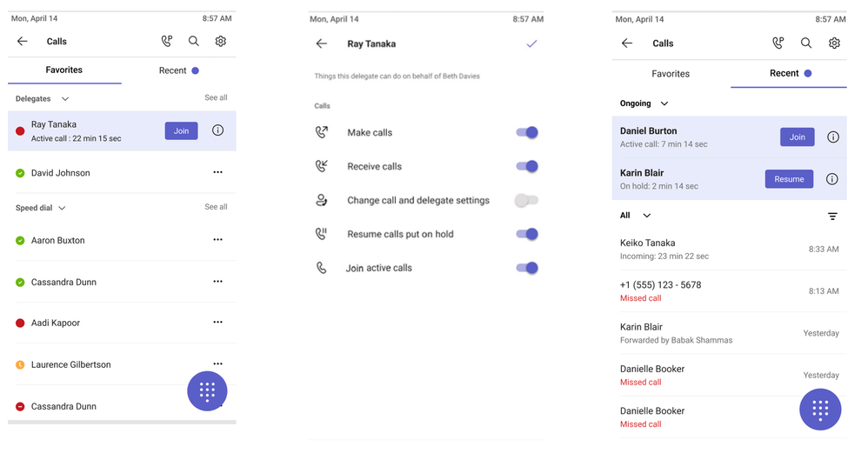Click the Make calls phone icon
This screenshot has height=460, width=868.
[x=322, y=132]
